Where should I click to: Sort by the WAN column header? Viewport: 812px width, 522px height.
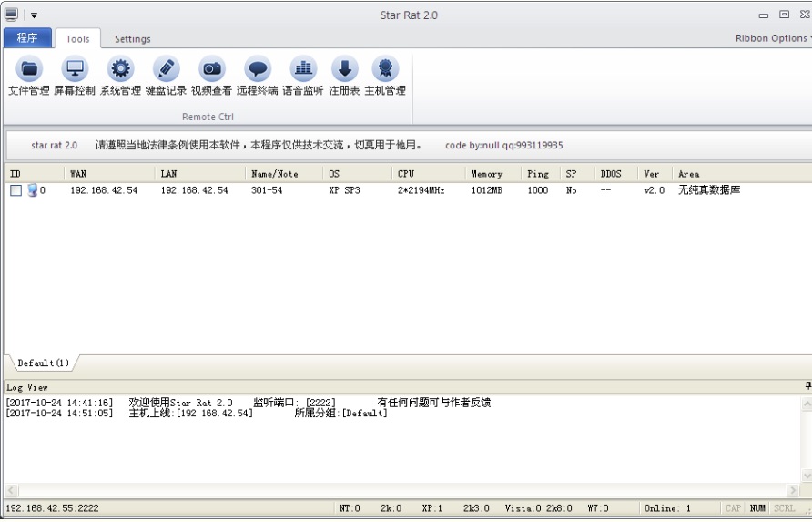(109, 174)
